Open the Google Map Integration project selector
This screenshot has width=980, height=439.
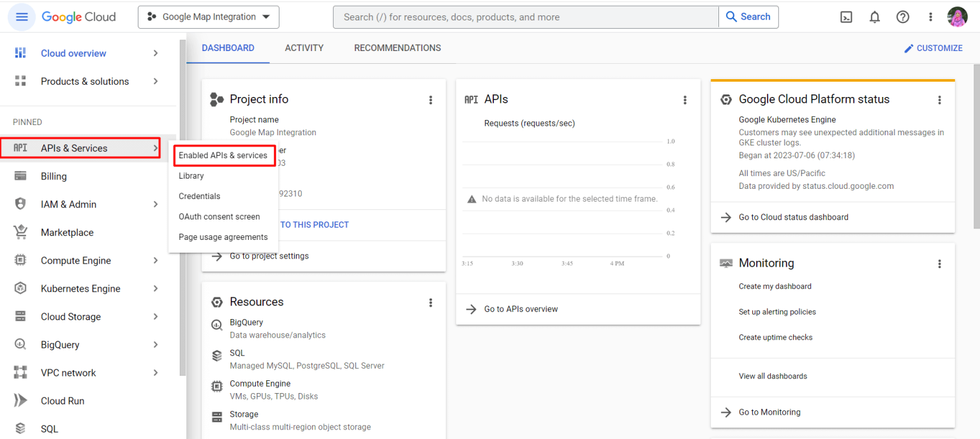209,17
